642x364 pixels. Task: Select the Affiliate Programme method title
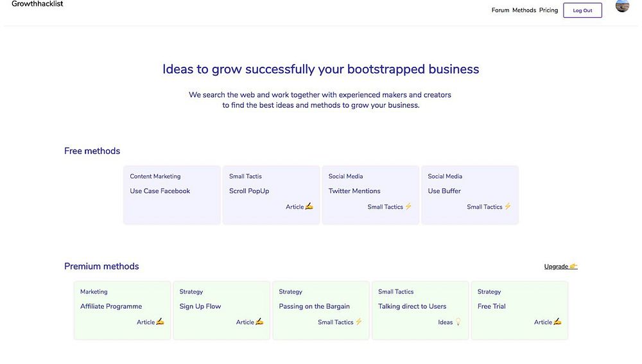coord(111,307)
